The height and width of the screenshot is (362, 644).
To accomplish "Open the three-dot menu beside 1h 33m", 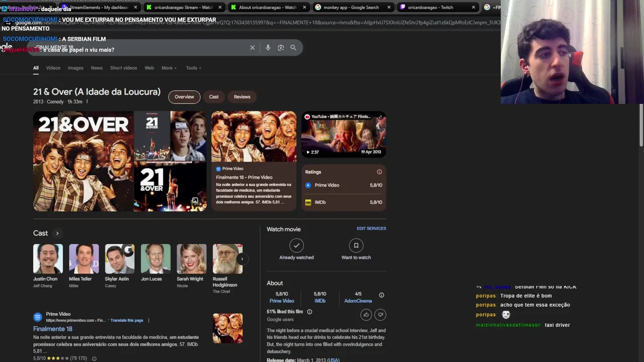I will point(87,102).
